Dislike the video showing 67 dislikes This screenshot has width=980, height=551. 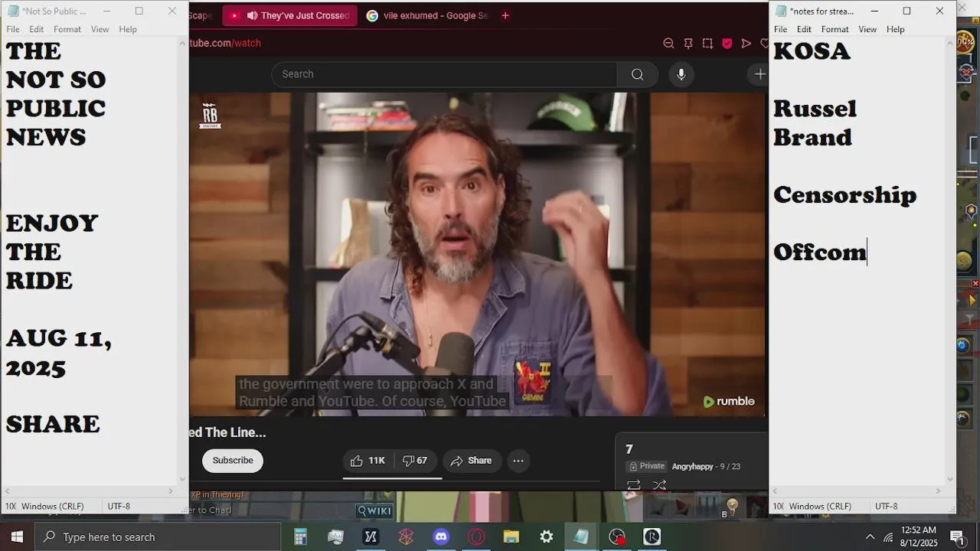[x=415, y=461]
